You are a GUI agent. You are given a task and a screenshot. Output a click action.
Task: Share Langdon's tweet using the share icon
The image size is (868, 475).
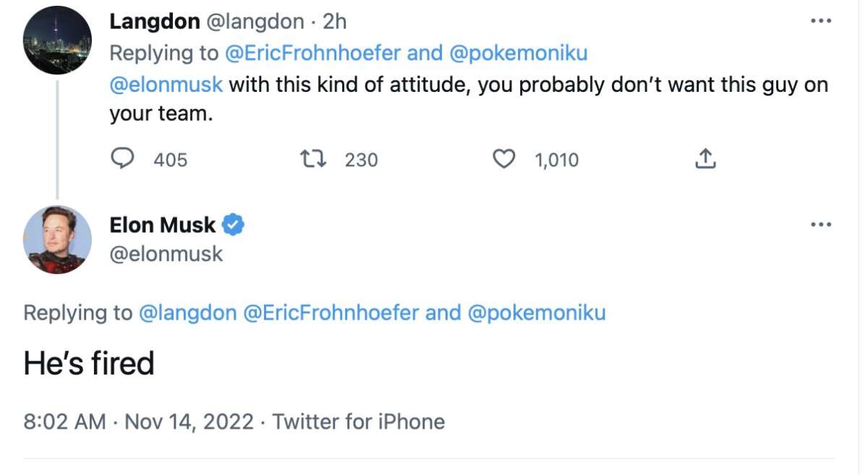(x=705, y=159)
